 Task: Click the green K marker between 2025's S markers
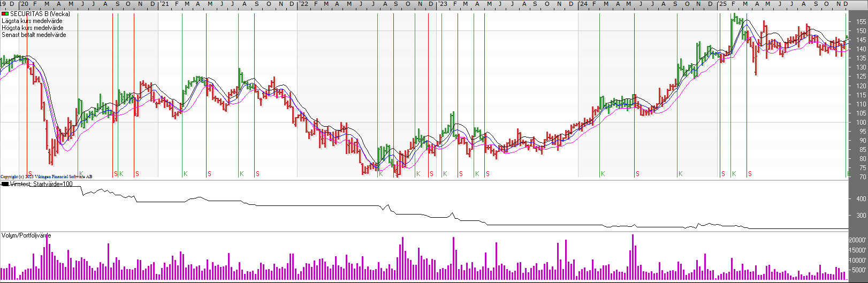tap(734, 174)
